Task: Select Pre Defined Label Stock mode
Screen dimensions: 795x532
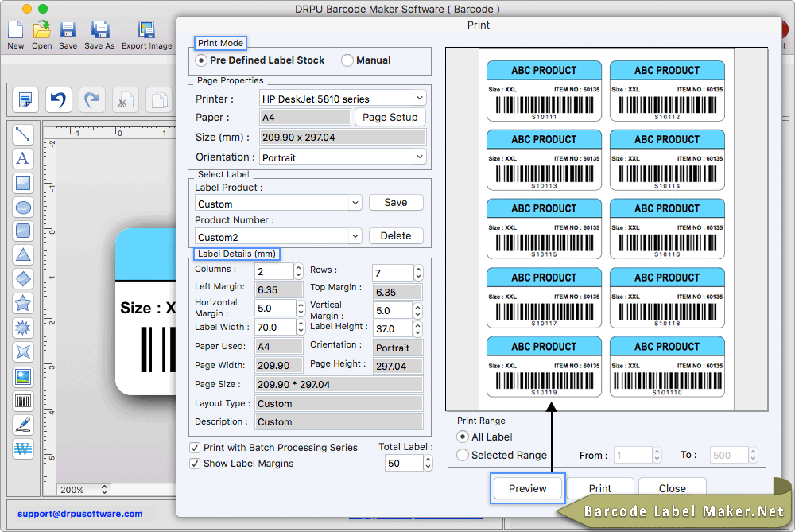Action: pos(201,60)
